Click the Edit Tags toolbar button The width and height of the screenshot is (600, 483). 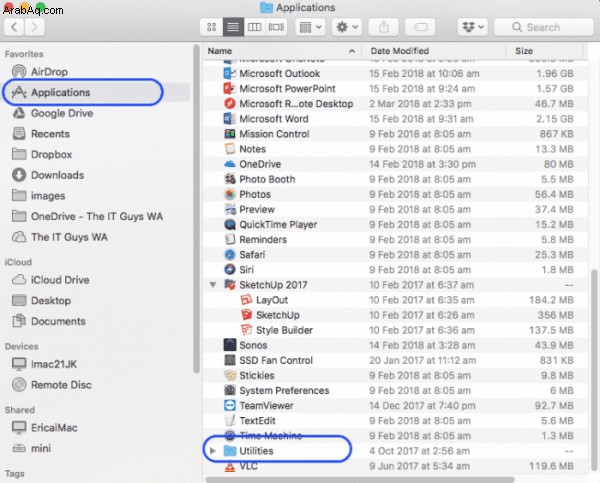coord(420,27)
